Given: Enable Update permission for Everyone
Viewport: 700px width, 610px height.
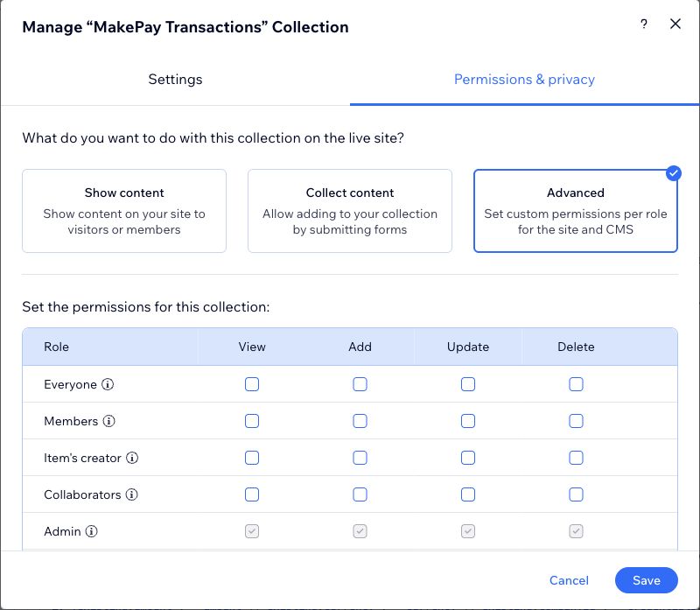Looking at the screenshot, I should point(468,384).
